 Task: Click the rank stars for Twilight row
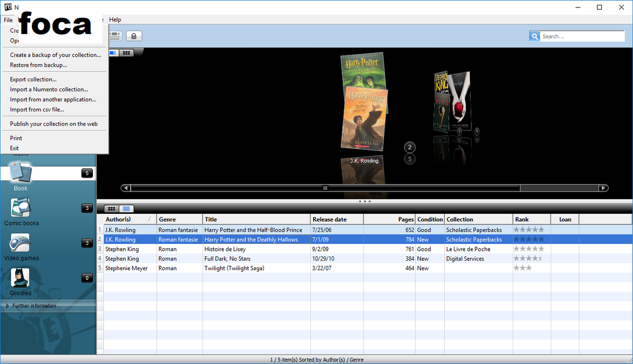point(523,268)
